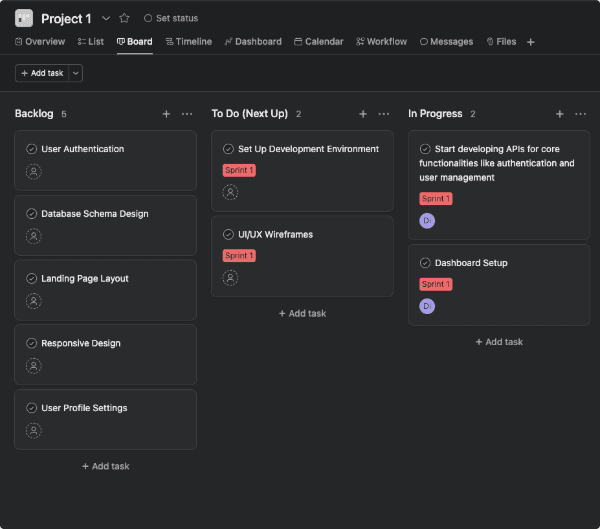Viewport: 600px width, 529px height.
Task: Switch to the List tab
Action: 91,41
